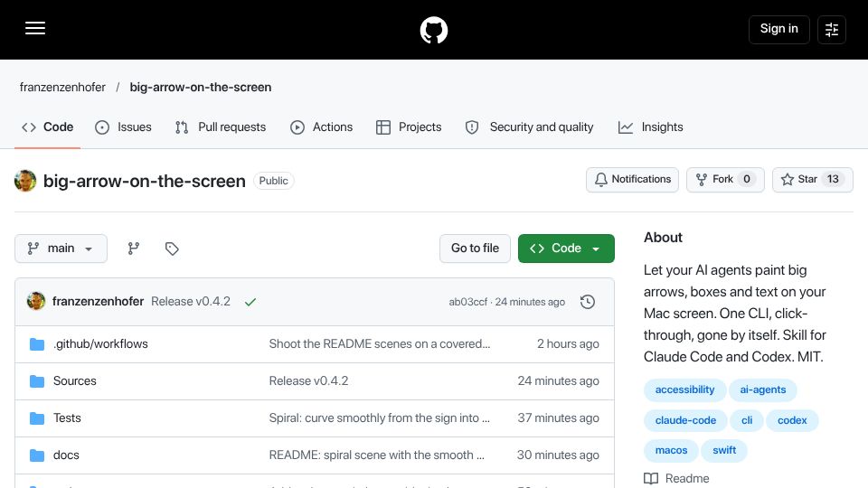Click the '30 minutes ago' timestamp
Image resolution: width=868 pixels, height=488 pixels.
pos(558,455)
